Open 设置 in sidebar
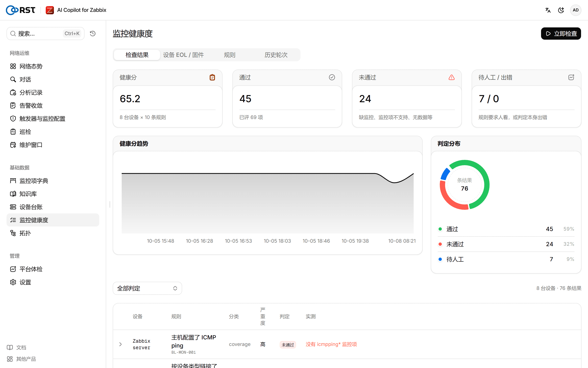Viewport: 588px width, 368px height. [53, 282]
